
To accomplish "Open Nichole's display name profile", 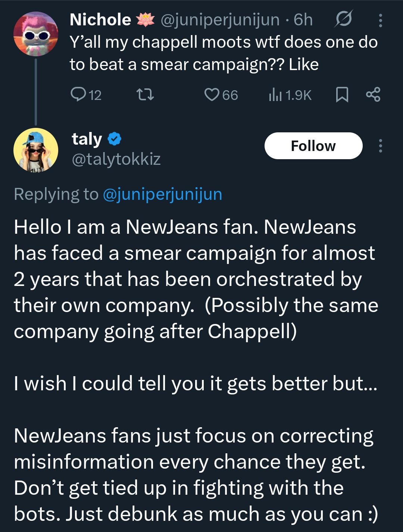I will (100, 20).
